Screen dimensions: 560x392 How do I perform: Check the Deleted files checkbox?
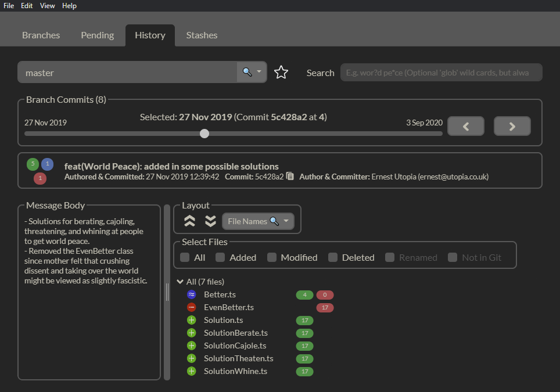333,257
